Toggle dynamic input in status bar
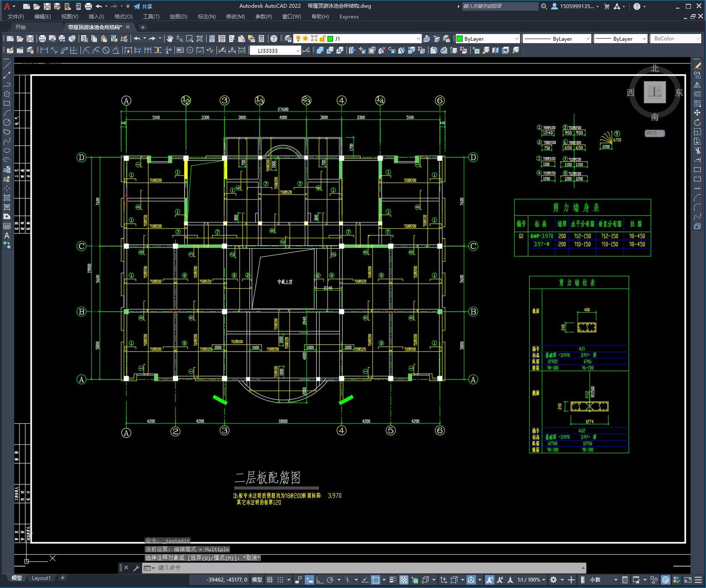 pyautogui.click(x=309, y=580)
